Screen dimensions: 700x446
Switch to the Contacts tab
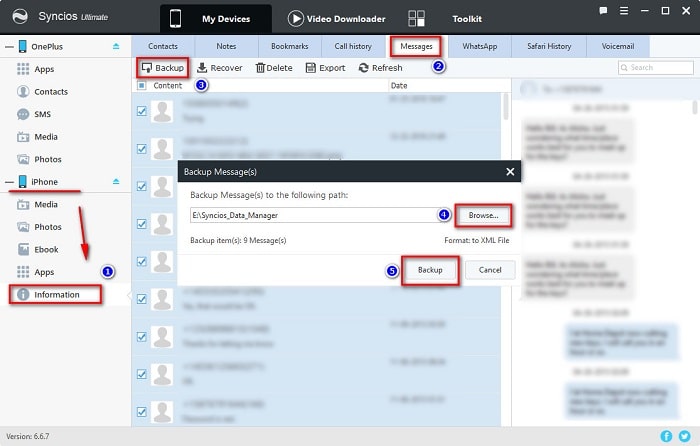pyautogui.click(x=162, y=46)
